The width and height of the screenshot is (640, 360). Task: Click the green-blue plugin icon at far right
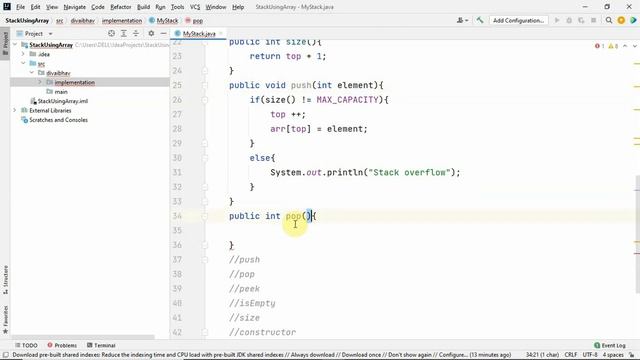point(633,20)
